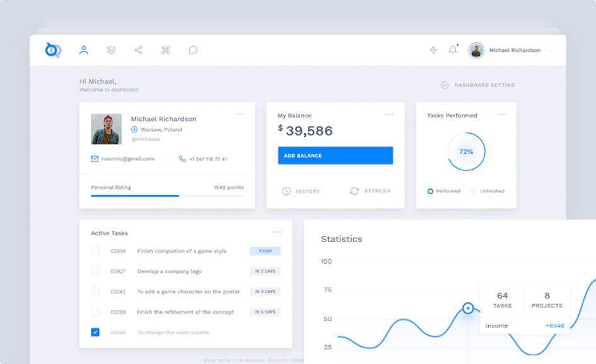Click the lightning bolt icon near notifications
This screenshot has width=596, height=364.
[x=433, y=50]
